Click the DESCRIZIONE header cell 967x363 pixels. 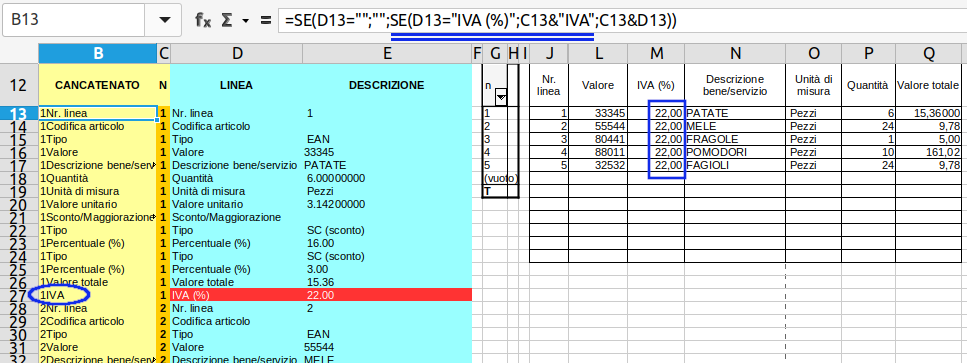(x=387, y=85)
